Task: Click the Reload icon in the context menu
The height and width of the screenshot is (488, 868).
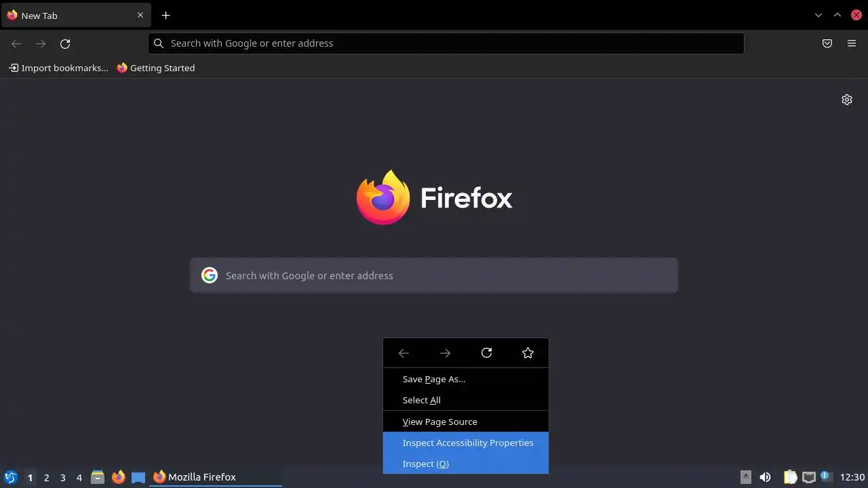Action: pos(486,353)
